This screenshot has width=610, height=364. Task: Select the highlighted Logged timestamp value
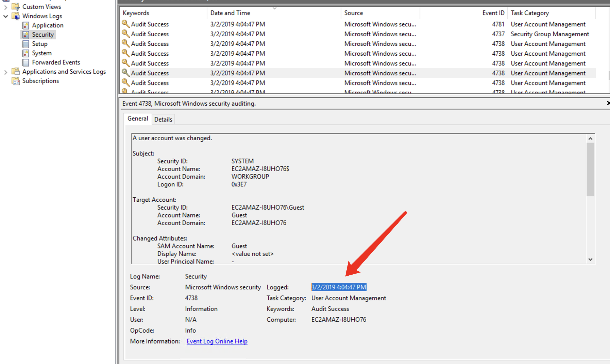tap(339, 287)
